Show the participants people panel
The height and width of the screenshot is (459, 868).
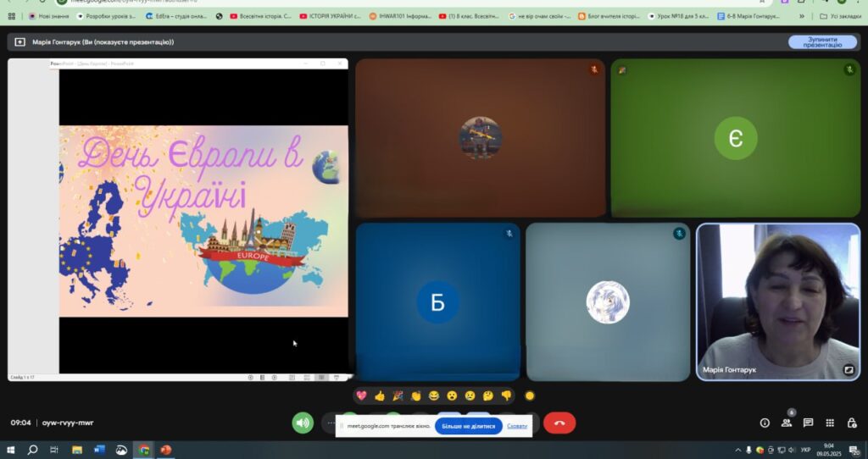point(786,423)
